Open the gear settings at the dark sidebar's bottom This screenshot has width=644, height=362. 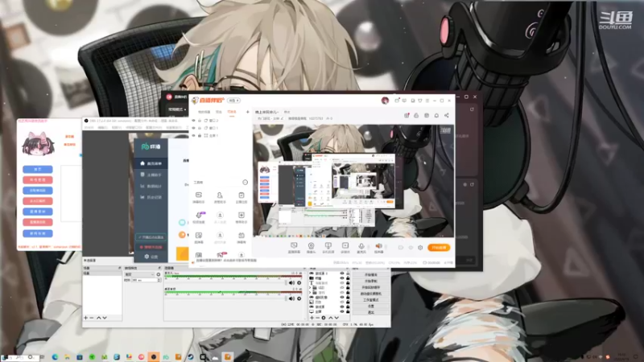click(147, 257)
